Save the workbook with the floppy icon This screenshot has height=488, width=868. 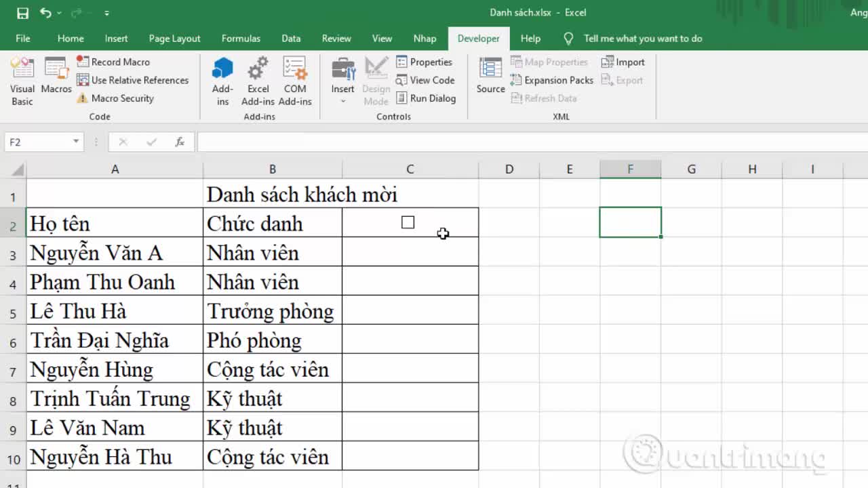pyautogui.click(x=22, y=13)
